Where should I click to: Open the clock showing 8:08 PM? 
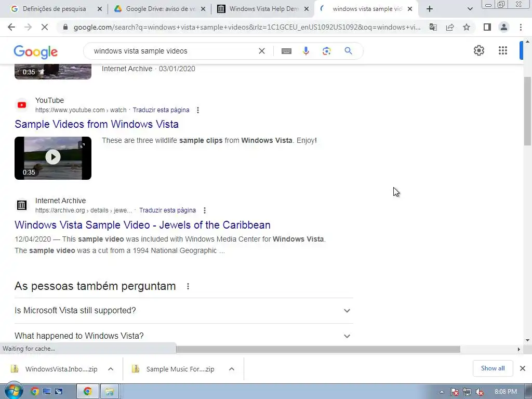pos(506,392)
